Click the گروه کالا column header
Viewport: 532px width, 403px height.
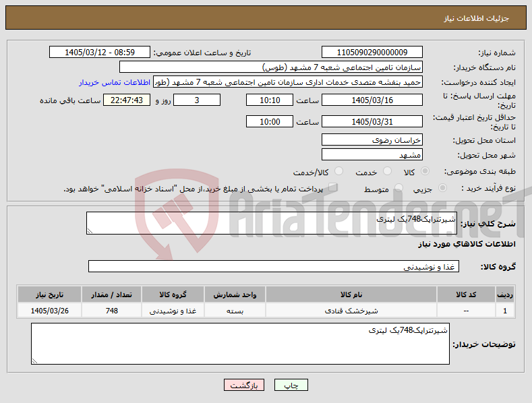point(173,294)
